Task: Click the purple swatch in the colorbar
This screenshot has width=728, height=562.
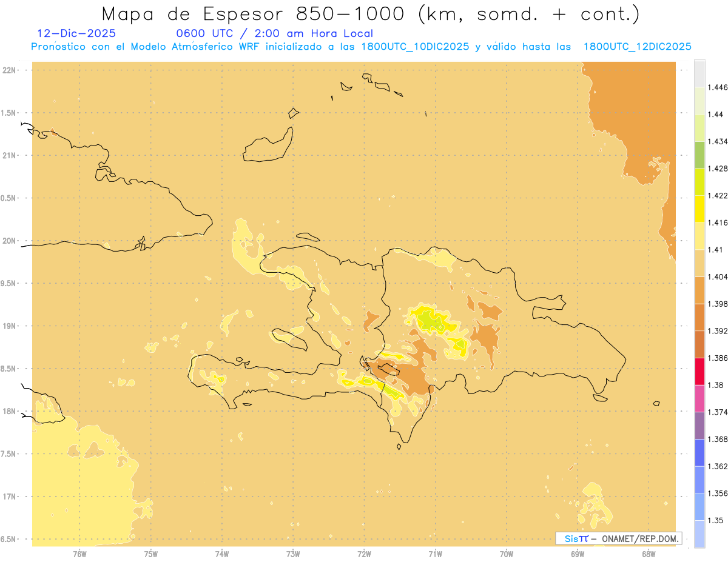Action: pos(699,426)
